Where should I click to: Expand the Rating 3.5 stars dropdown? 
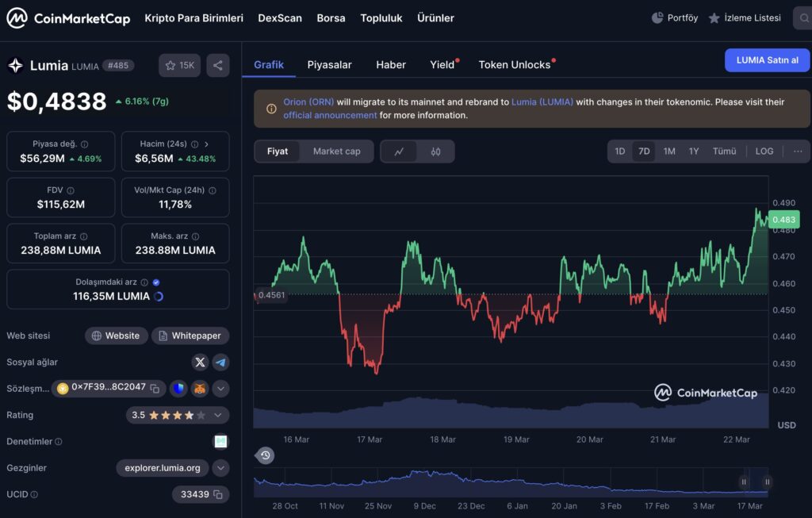(x=218, y=415)
